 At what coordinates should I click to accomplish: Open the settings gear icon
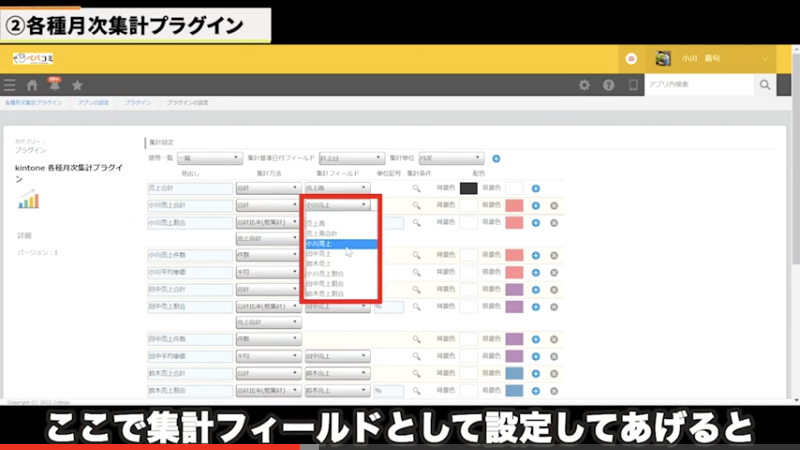585,85
